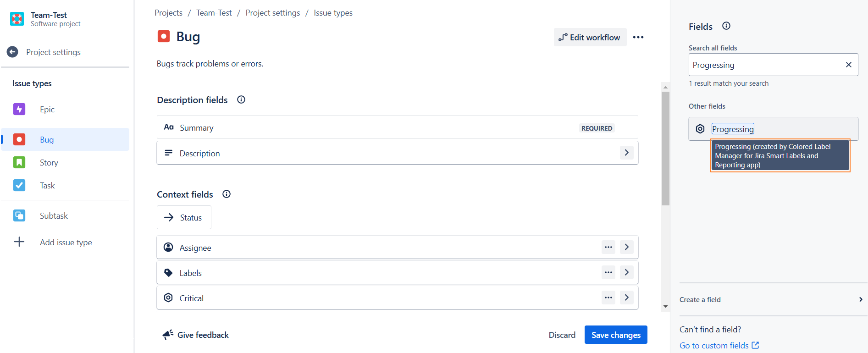Expand the Create a field section
This screenshot has height=353, width=868.
pos(860,300)
